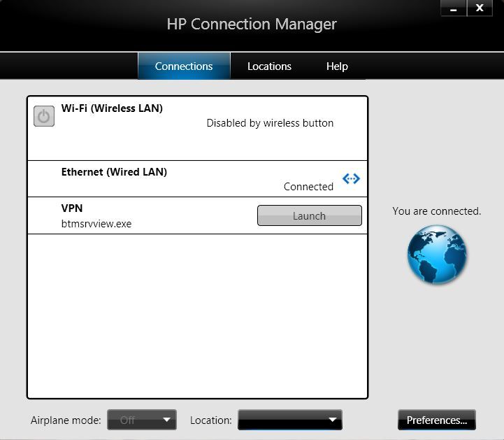The image size is (504, 440).
Task: Expand the Location dropdown
Action: click(290, 420)
